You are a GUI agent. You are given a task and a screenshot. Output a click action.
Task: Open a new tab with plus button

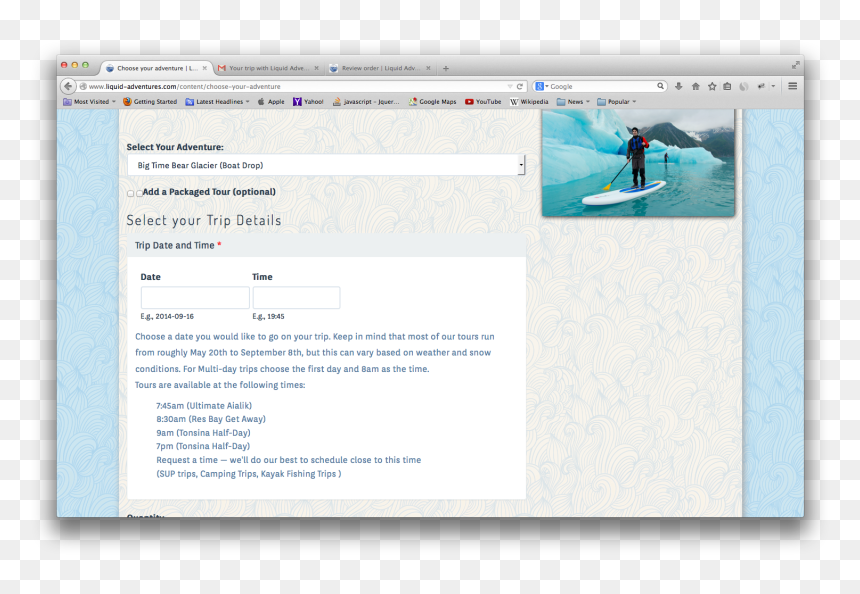(446, 69)
